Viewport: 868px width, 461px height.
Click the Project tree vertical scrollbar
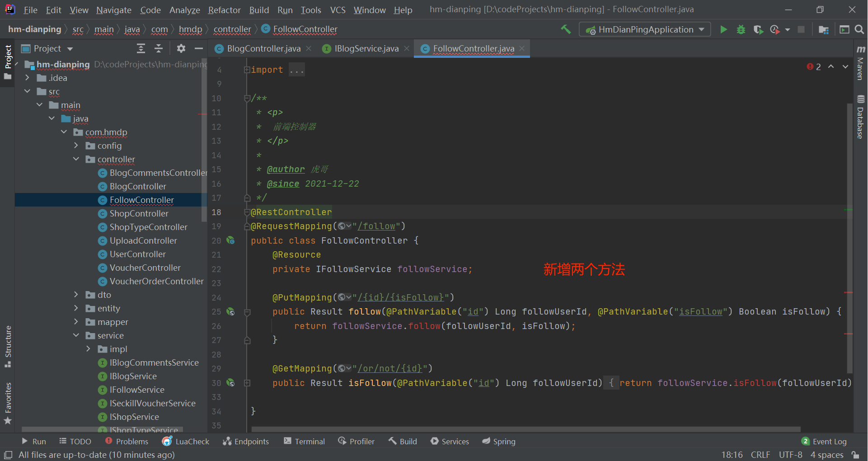(x=204, y=141)
